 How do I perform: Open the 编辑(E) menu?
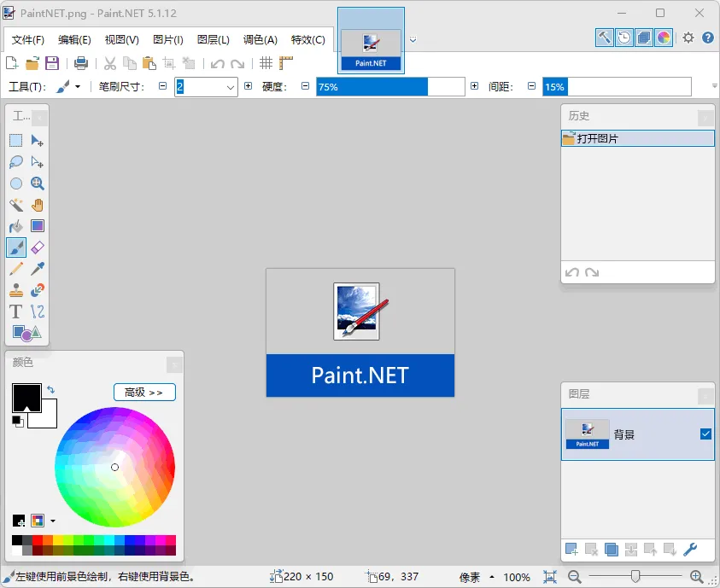[x=74, y=40]
